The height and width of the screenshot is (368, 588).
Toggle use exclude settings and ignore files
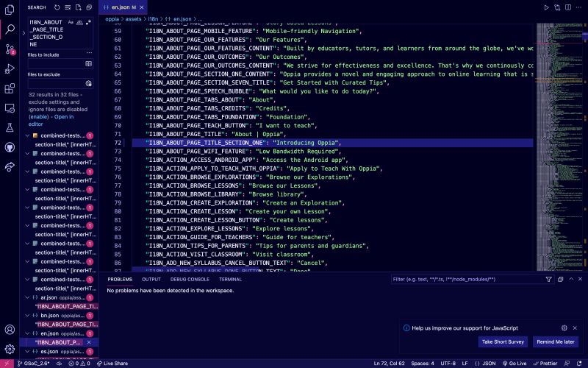88,83
